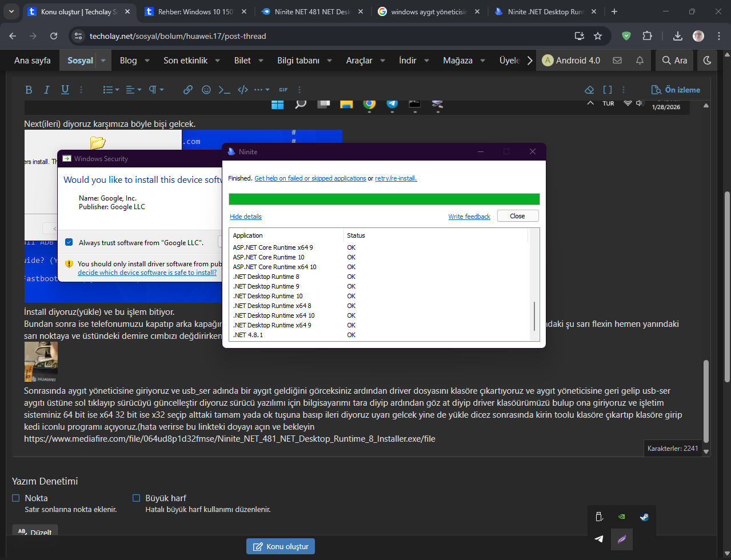
Task: Switch to the windows aygıt yöneticisi tab
Action: (428, 11)
